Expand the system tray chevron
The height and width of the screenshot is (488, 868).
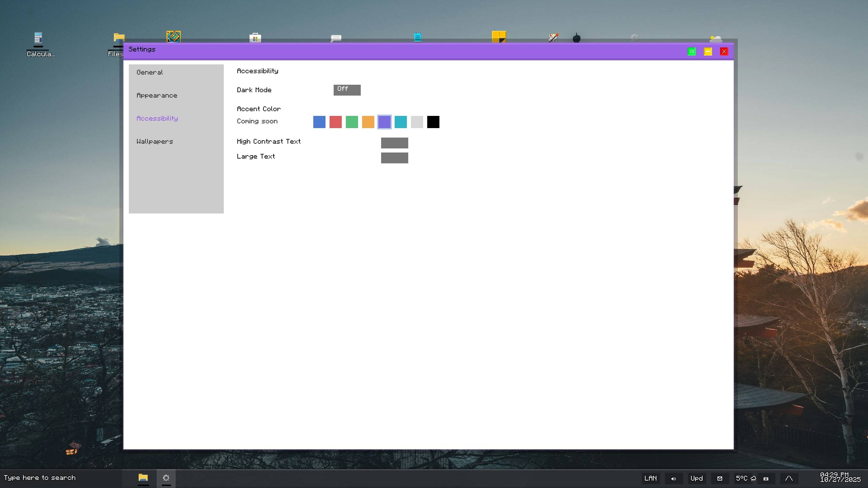pyautogui.click(x=789, y=478)
